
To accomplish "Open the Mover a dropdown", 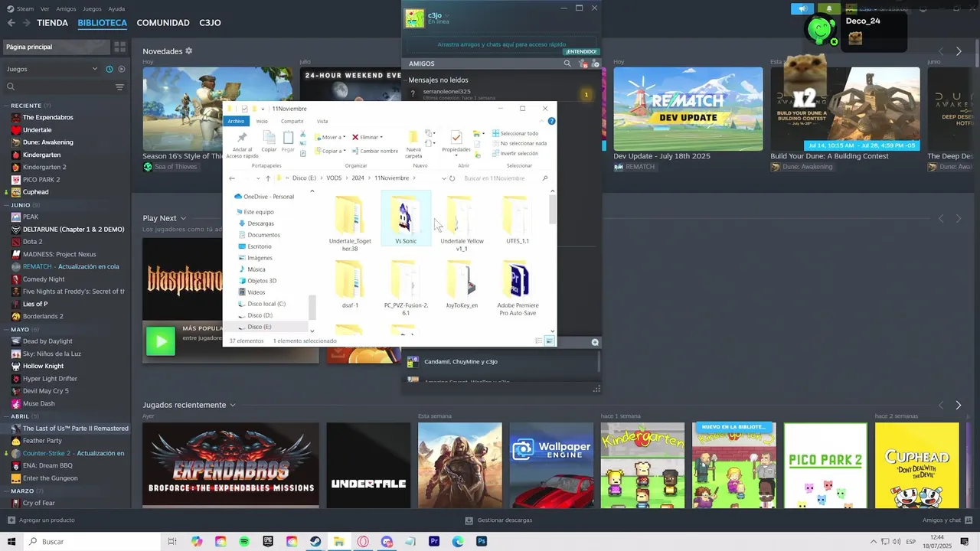I will [332, 137].
